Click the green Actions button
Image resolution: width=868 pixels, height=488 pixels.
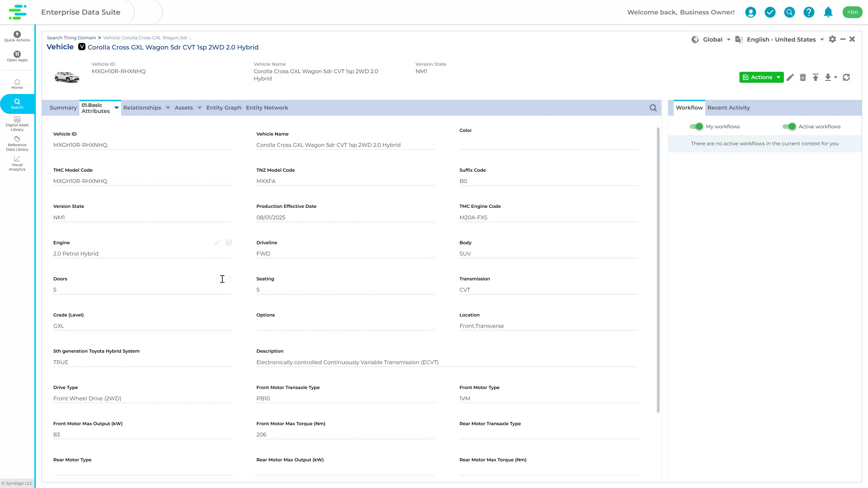click(x=761, y=77)
